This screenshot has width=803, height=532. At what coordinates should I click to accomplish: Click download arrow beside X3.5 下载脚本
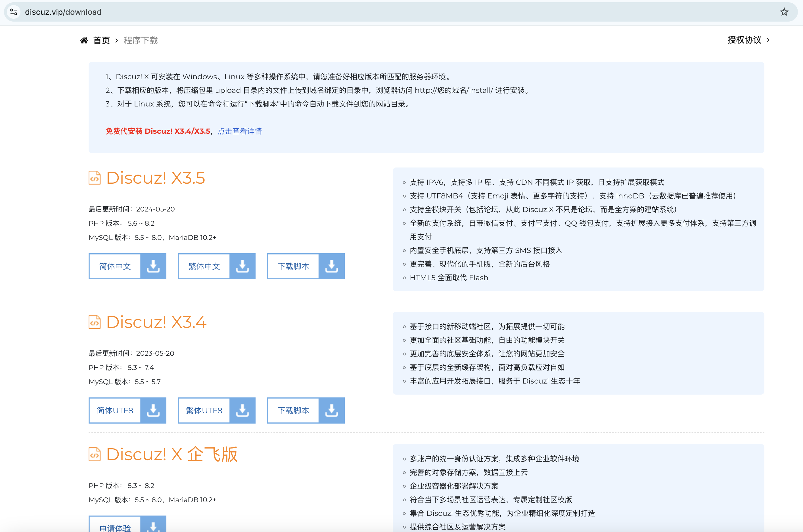point(332,266)
